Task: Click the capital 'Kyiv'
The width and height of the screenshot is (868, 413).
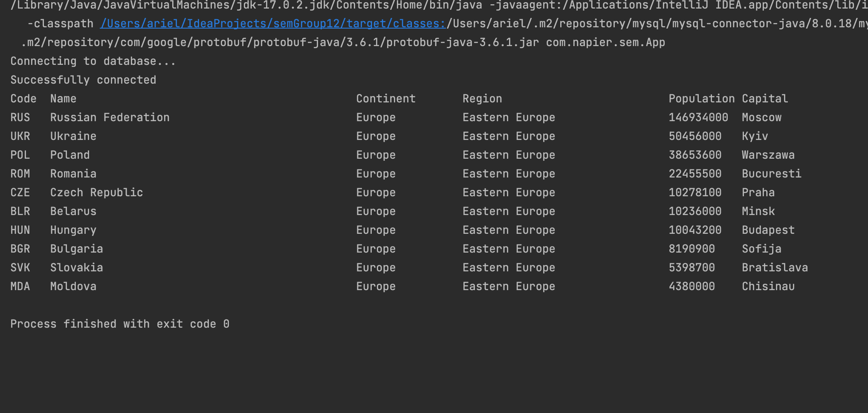Action: (x=755, y=136)
